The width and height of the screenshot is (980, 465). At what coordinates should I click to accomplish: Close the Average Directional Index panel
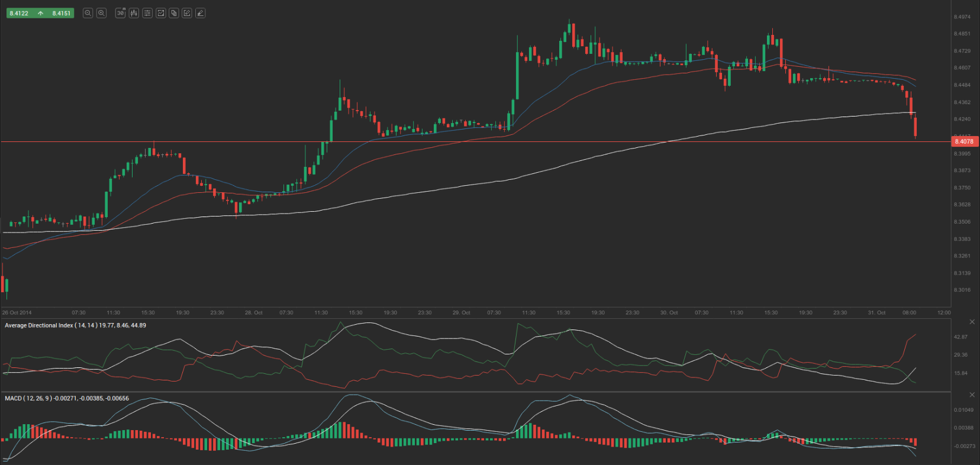(972, 322)
